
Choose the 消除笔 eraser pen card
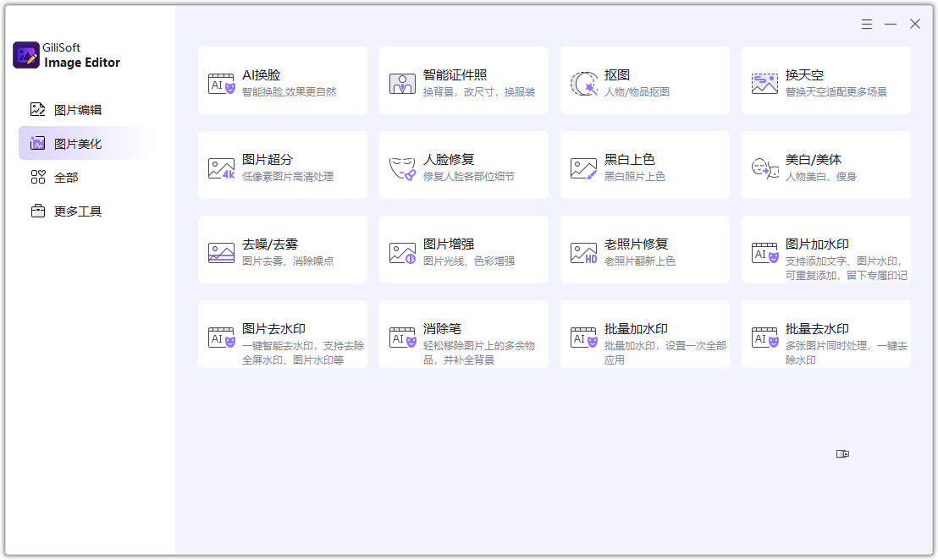tap(463, 335)
